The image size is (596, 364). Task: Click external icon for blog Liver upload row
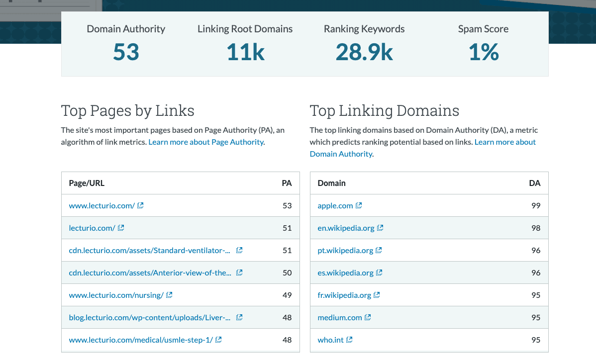click(x=239, y=317)
